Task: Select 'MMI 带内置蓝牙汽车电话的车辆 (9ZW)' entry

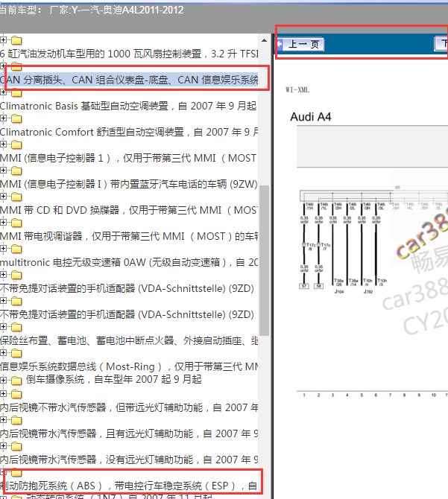Action: (x=129, y=184)
